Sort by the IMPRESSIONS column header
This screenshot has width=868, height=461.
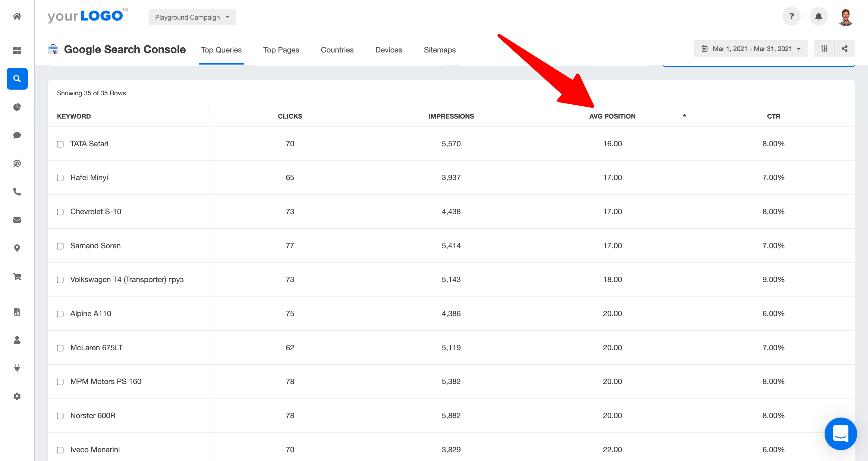point(451,116)
